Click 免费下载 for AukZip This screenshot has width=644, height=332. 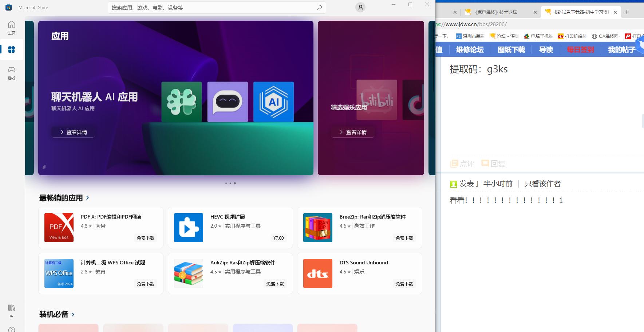(275, 284)
